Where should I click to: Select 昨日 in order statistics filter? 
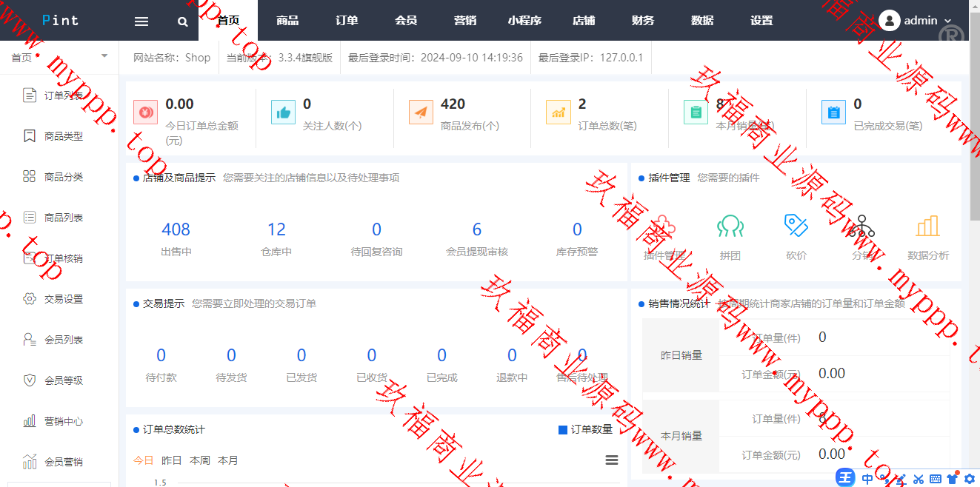point(171,460)
